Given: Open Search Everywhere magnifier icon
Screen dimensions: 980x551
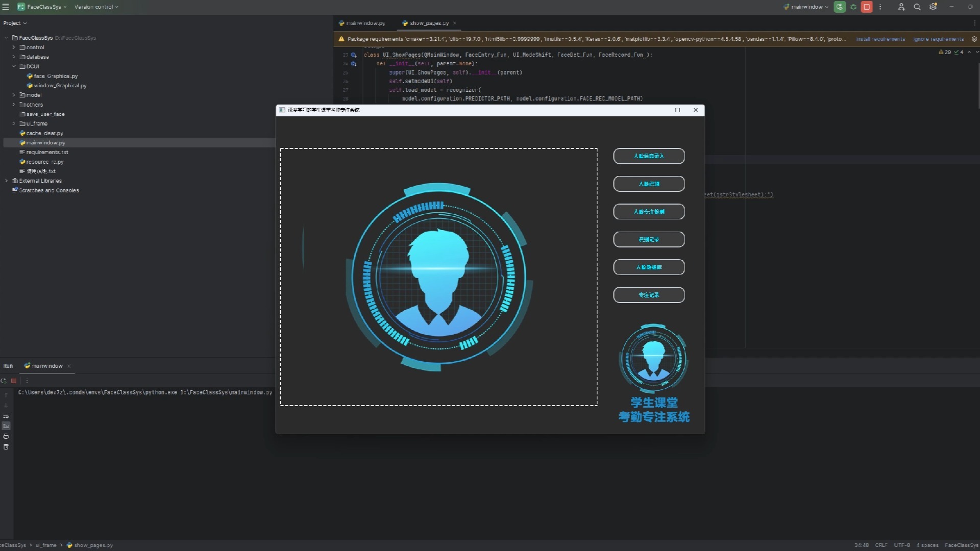Looking at the screenshot, I should [917, 7].
